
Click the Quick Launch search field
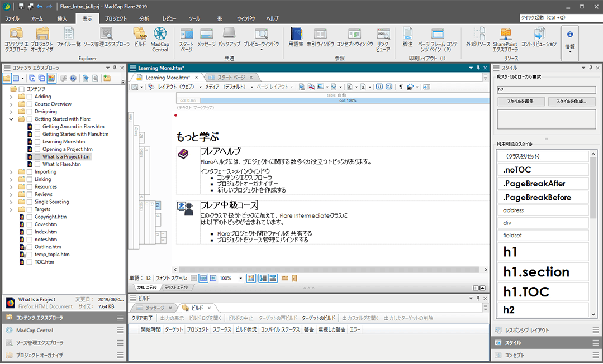coord(561,18)
